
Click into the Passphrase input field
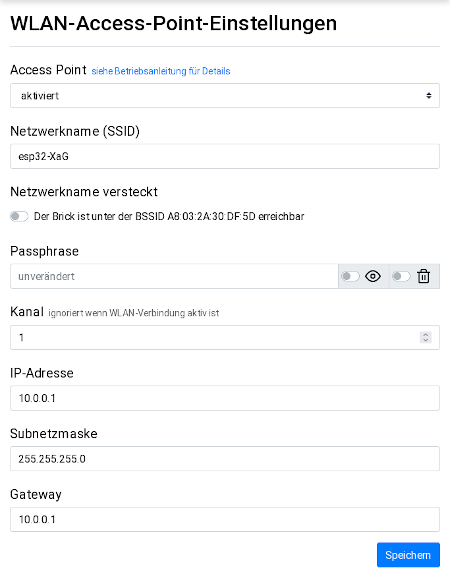tap(174, 276)
